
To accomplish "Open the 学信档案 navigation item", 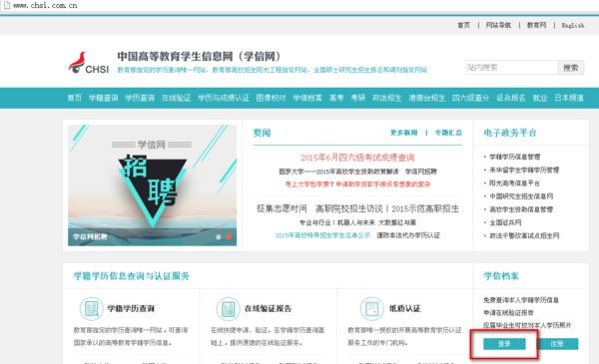I will [x=307, y=98].
